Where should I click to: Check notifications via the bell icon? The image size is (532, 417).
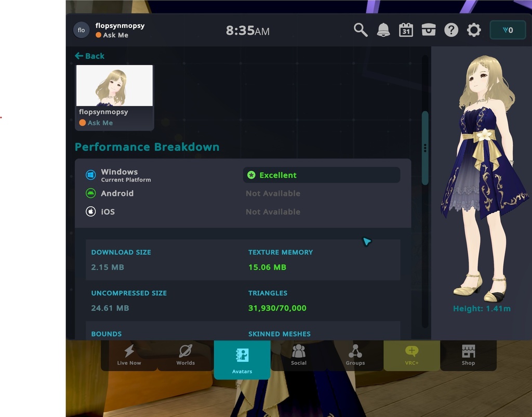[x=383, y=30]
